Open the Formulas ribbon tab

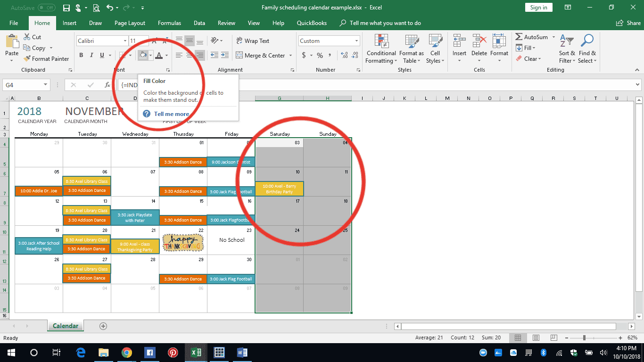pos(169,23)
